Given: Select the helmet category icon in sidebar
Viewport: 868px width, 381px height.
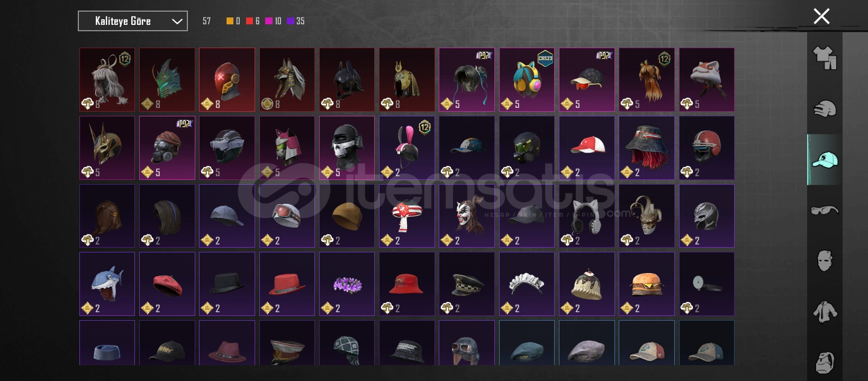Looking at the screenshot, I should pos(825,108).
